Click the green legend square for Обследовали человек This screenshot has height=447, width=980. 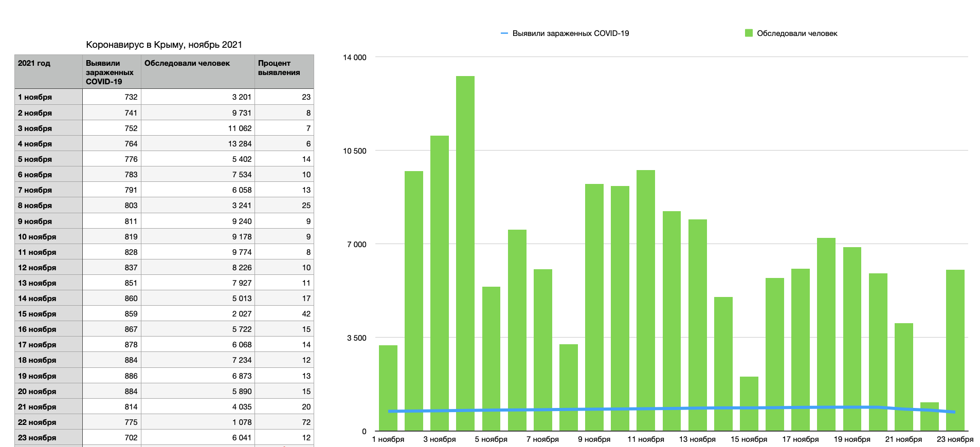click(x=749, y=33)
